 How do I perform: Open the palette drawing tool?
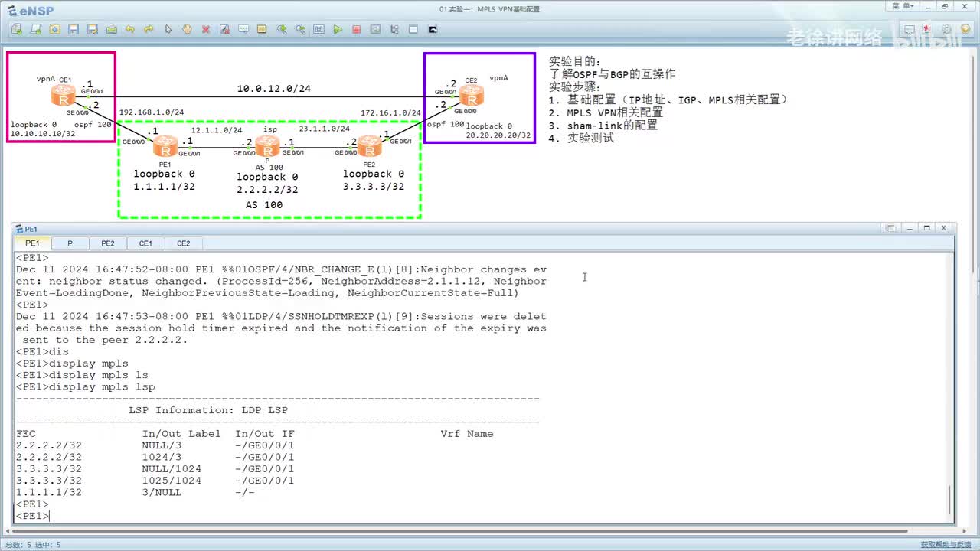(262, 30)
